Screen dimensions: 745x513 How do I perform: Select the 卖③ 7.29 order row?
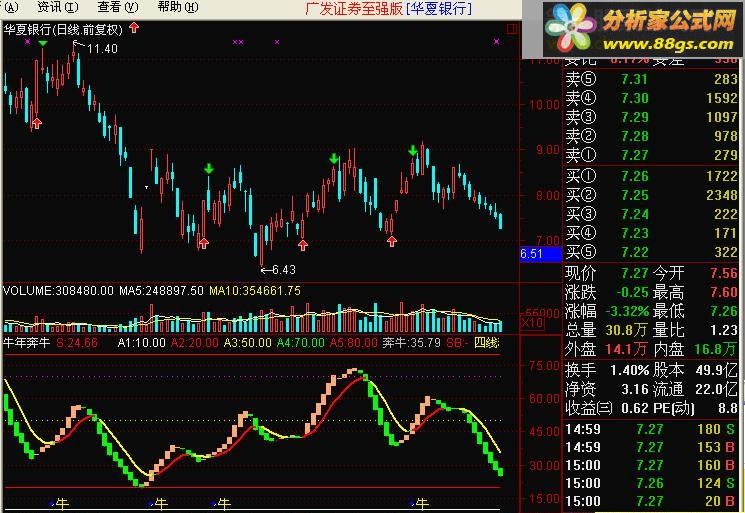pos(651,117)
